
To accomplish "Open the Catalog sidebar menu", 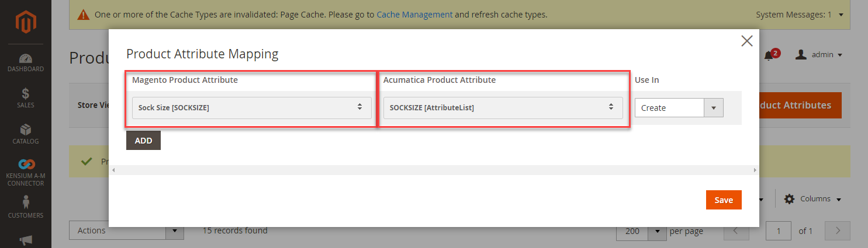I will coord(25,134).
